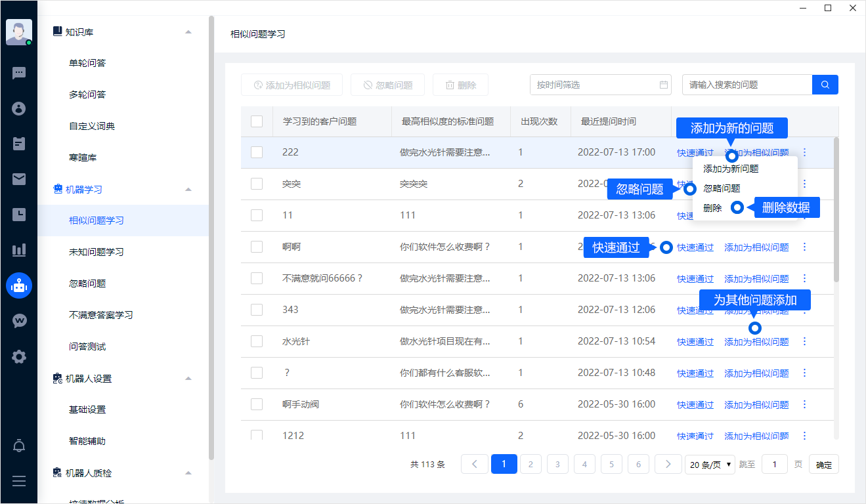Open the user avatar profile

pyautogui.click(x=19, y=32)
